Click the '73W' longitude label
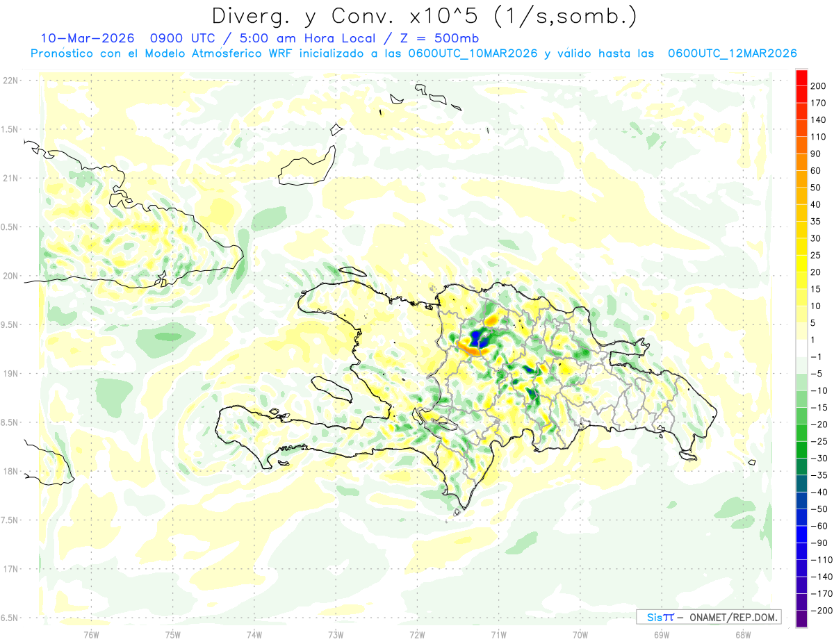This screenshot has width=834, height=644. (x=336, y=634)
